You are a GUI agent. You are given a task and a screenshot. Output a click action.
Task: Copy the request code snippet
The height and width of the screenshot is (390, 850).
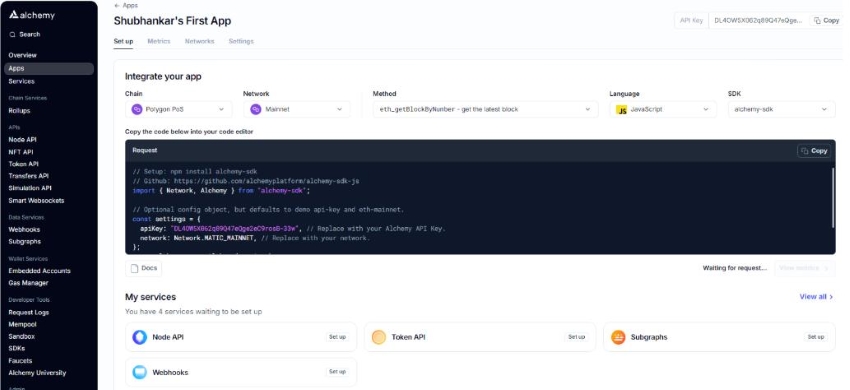(814, 151)
